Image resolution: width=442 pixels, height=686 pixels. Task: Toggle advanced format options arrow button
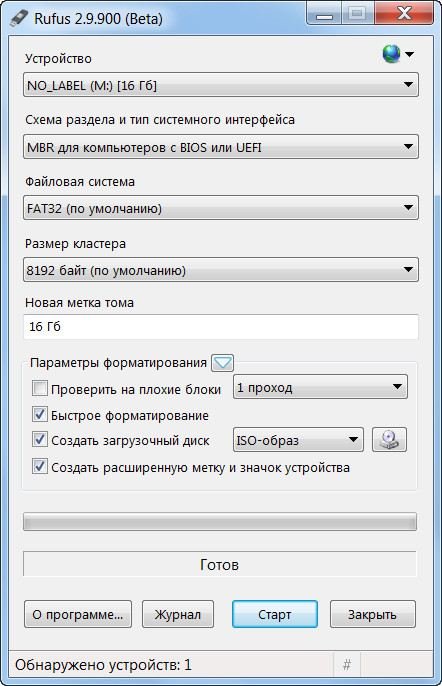[x=222, y=363]
